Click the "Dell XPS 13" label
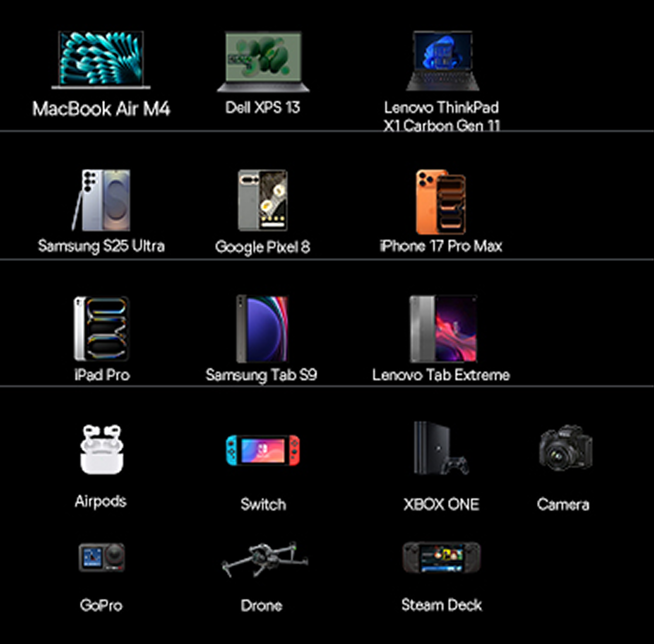 tap(262, 107)
